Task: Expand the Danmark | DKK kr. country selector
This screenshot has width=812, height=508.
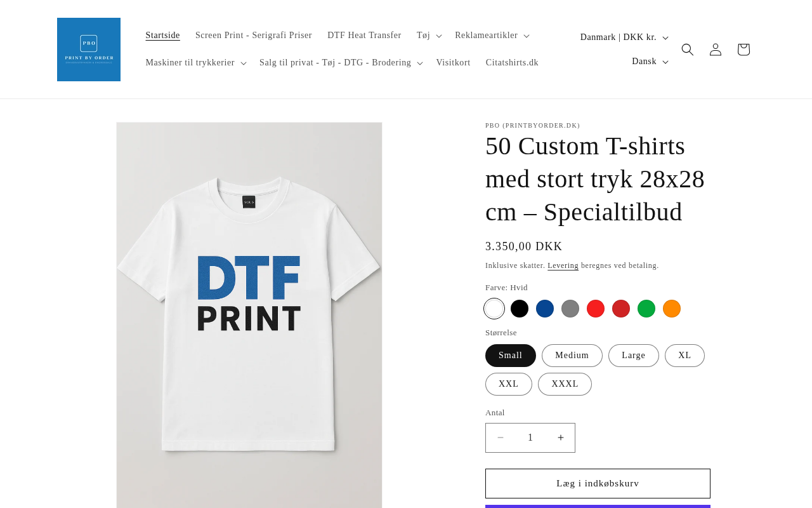Action: 624,37
